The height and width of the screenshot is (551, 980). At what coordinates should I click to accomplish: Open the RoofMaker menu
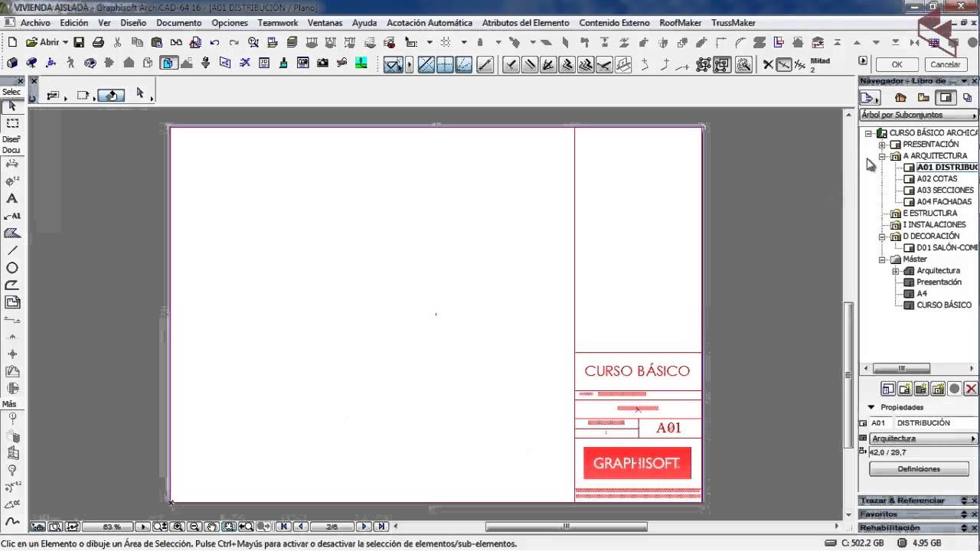pos(681,23)
